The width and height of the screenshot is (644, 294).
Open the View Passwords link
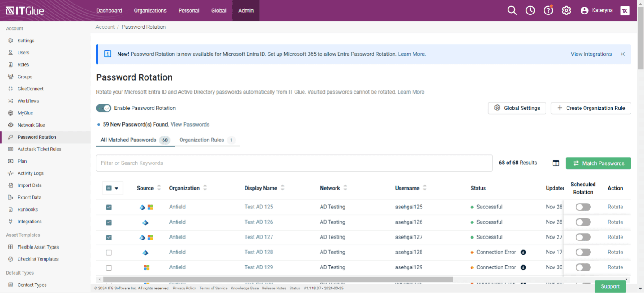coord(190,124)
